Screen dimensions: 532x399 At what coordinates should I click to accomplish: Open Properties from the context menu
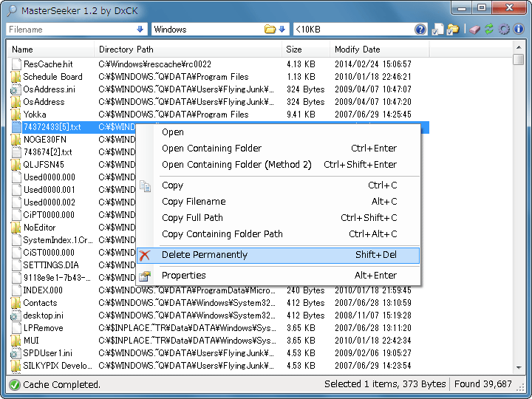point(279,276)
